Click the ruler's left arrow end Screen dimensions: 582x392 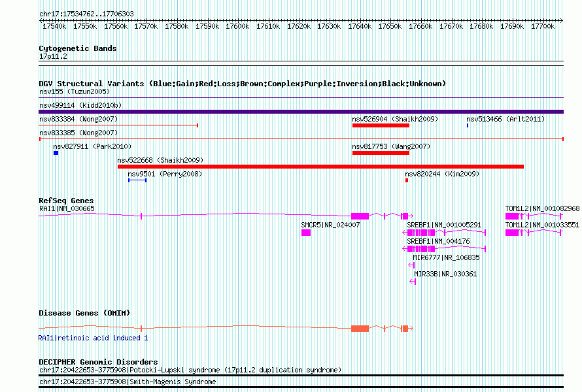tap(41, 20)
